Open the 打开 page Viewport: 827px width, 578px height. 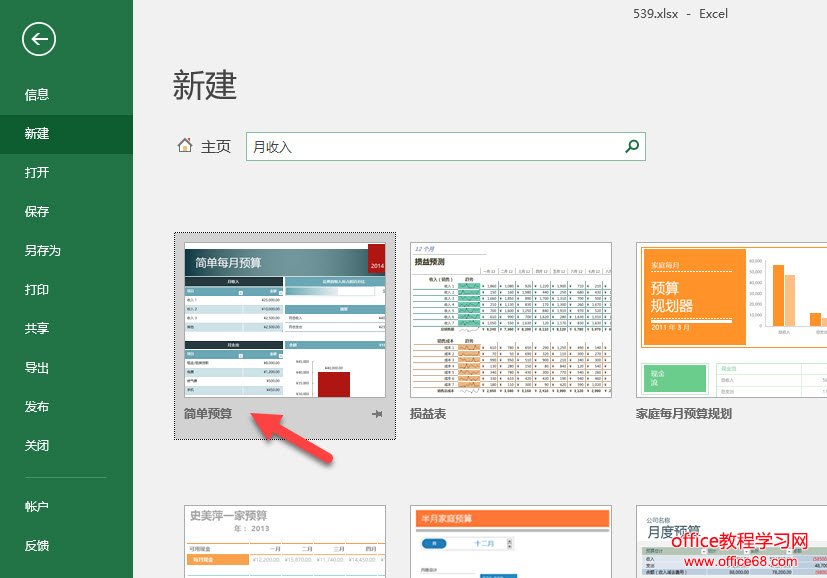pyautogui.click(x=37, y=173)
